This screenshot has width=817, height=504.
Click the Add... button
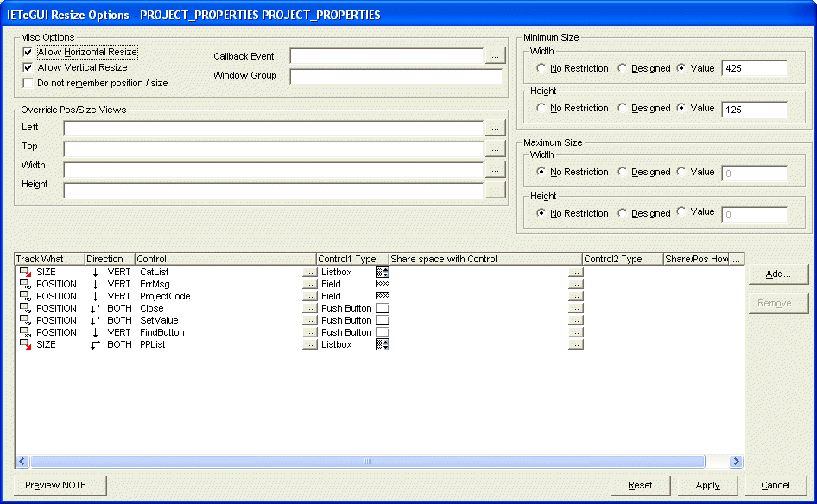click(778, 274)
